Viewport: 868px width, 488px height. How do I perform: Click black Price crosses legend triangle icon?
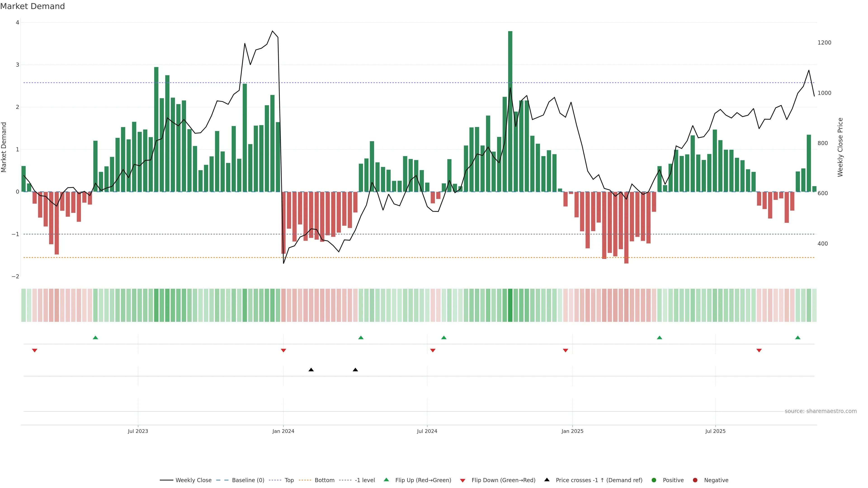point(547,480)
